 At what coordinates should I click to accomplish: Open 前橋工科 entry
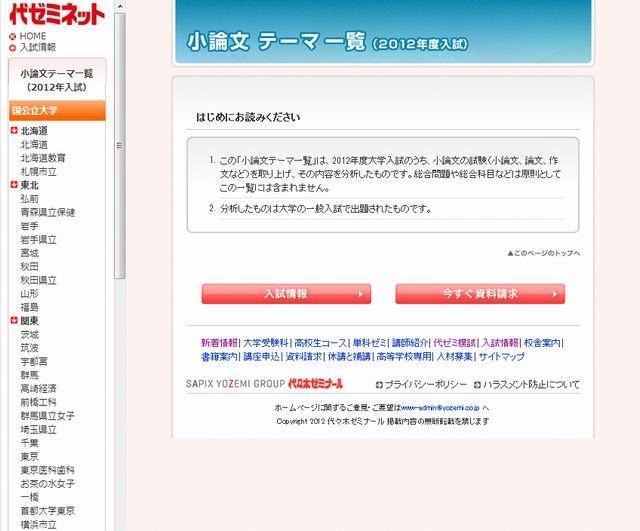click(38, 402)
